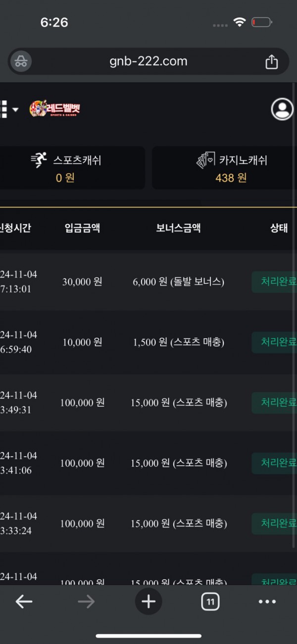Open a new tab with plus button
297x644 pixels.
148,602
